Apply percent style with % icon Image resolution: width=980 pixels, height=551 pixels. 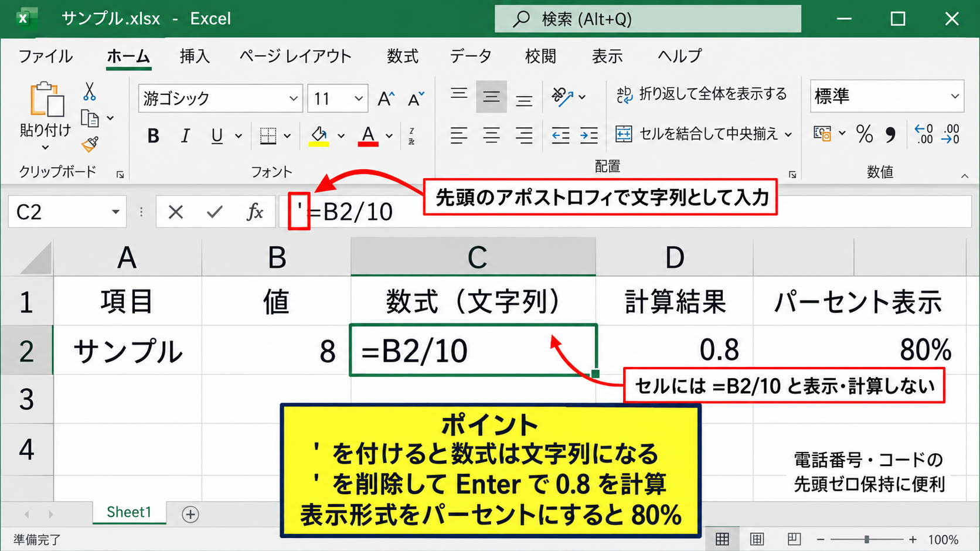(865, 134)
